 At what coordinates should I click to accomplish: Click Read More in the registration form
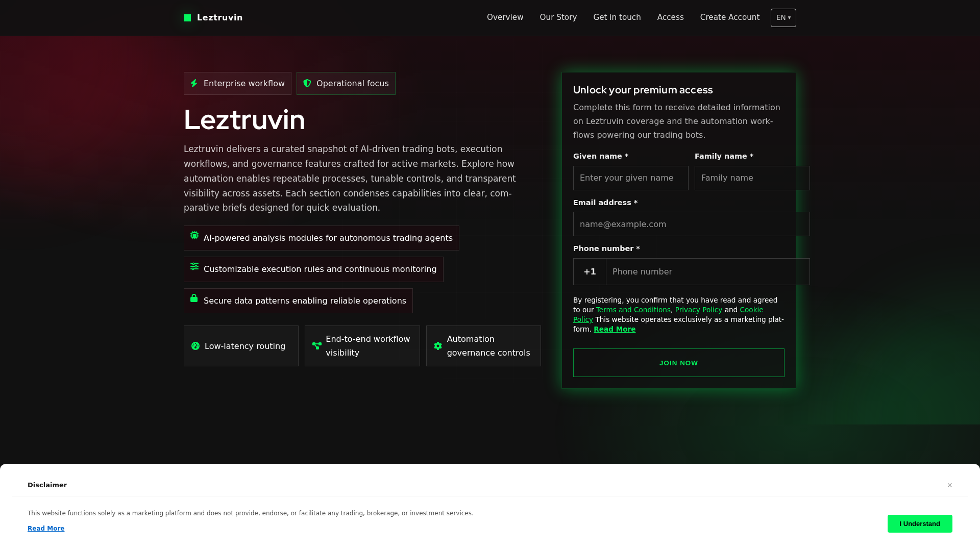click(x=615, y=329)
